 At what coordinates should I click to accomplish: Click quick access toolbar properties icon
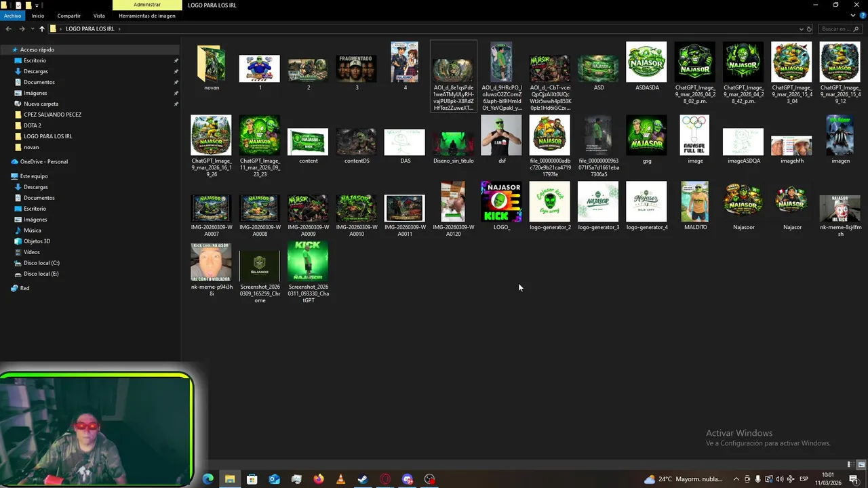(x=17, y=5)
